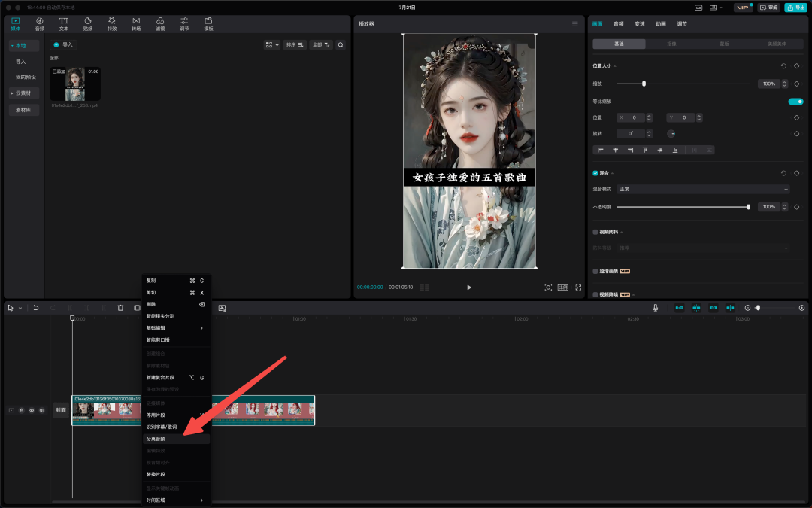Click the trash delete icon in timeline toolbar
812x508 pixels.
pyautogui.click(x=120, y=307)
